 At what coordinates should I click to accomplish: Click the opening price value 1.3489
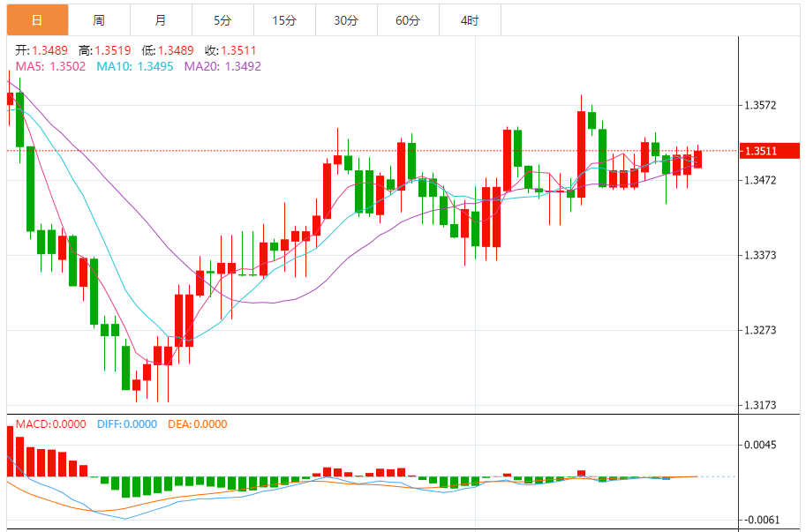coord(49,50)
